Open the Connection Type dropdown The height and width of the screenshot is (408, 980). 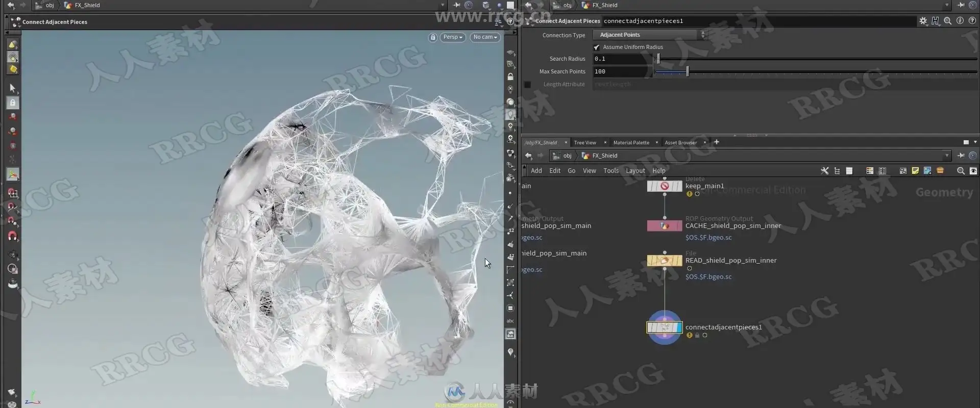click(x=649, y=35)
